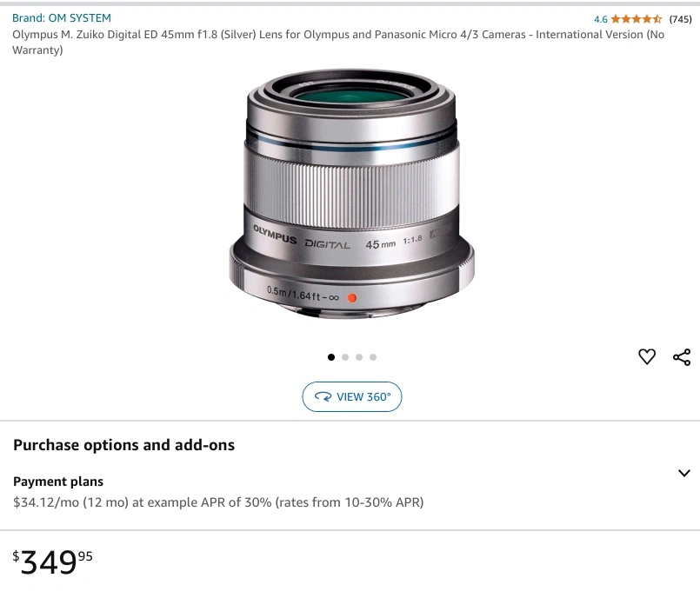Switch to the second carousel dot
This screenshot has width=700, height=598.
click(x=345, y=357)
